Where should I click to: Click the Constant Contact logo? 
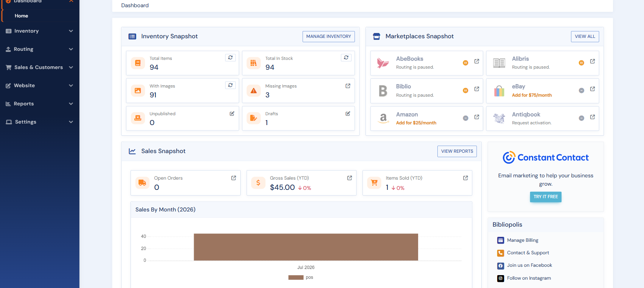click(x=546, y=157)
